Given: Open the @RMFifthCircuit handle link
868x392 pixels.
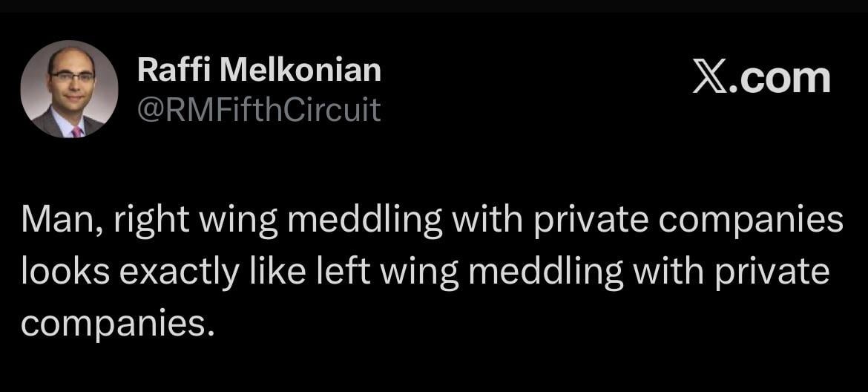Looking at the screenshot, I should (x=258, y=109).
